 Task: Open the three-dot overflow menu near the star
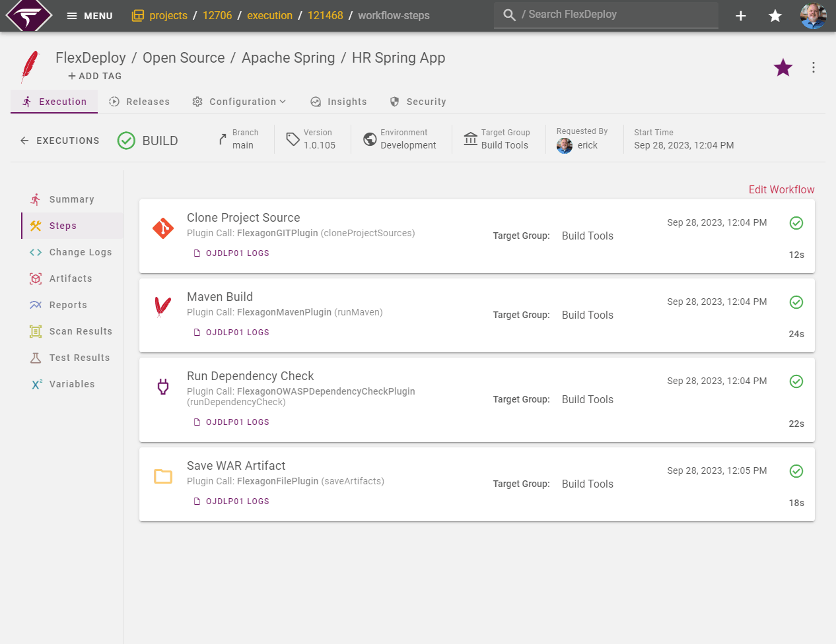point(813,67)
